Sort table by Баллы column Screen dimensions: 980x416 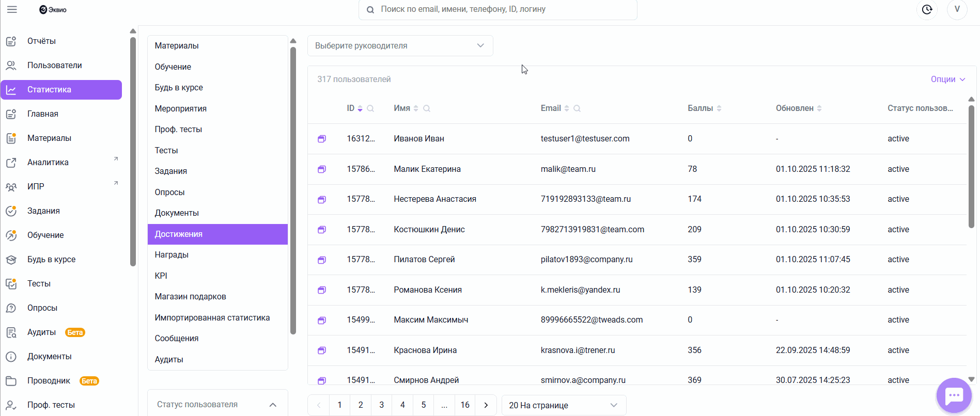pos(719,108)
